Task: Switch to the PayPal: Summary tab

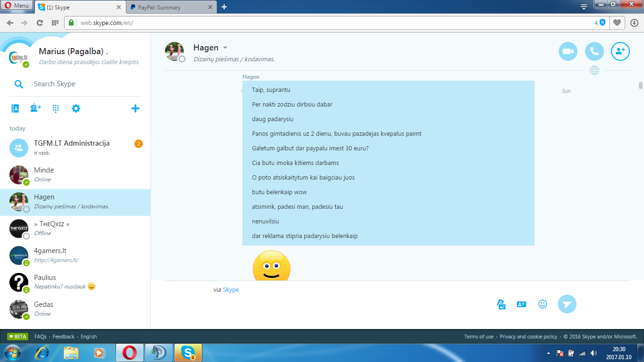Action: point(173,7)
